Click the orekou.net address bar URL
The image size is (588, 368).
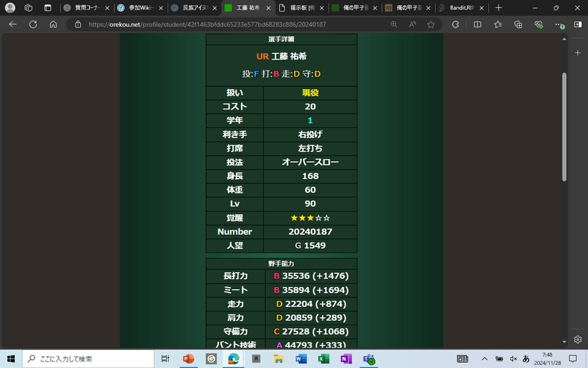[206, 24]
